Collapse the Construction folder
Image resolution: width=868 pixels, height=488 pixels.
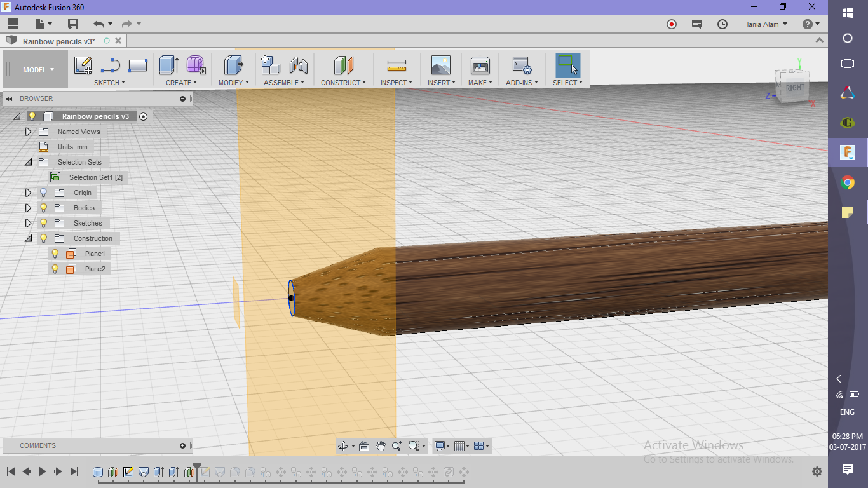point(28,238)
